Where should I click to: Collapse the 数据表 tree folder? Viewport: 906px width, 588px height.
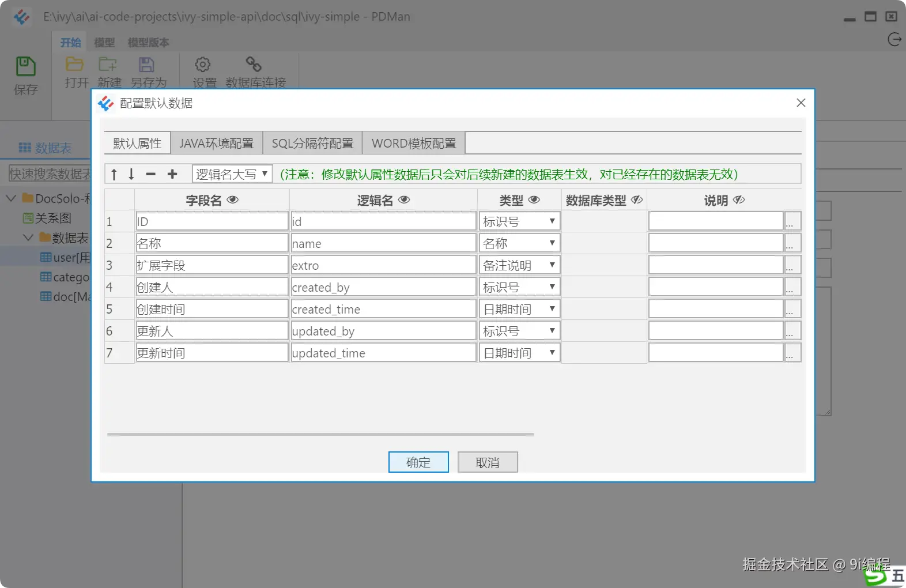pos(28,238)
